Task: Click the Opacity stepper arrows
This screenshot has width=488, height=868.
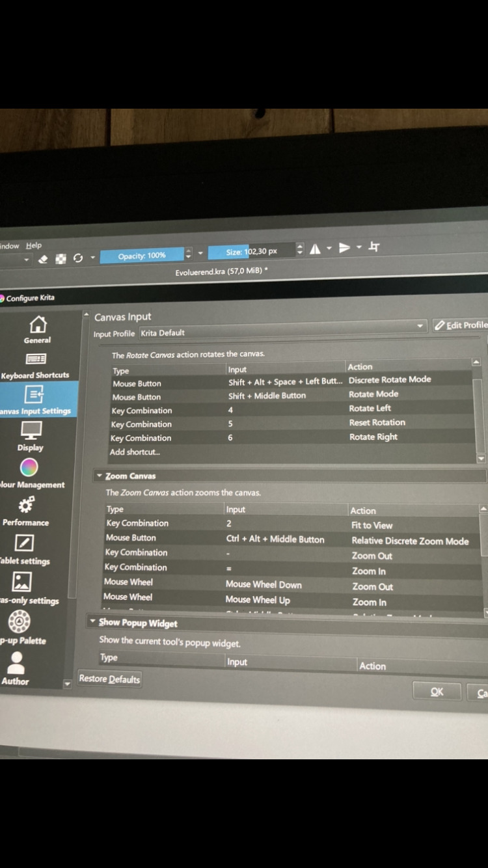Action: pyautogui.click(x=189, y=254)
